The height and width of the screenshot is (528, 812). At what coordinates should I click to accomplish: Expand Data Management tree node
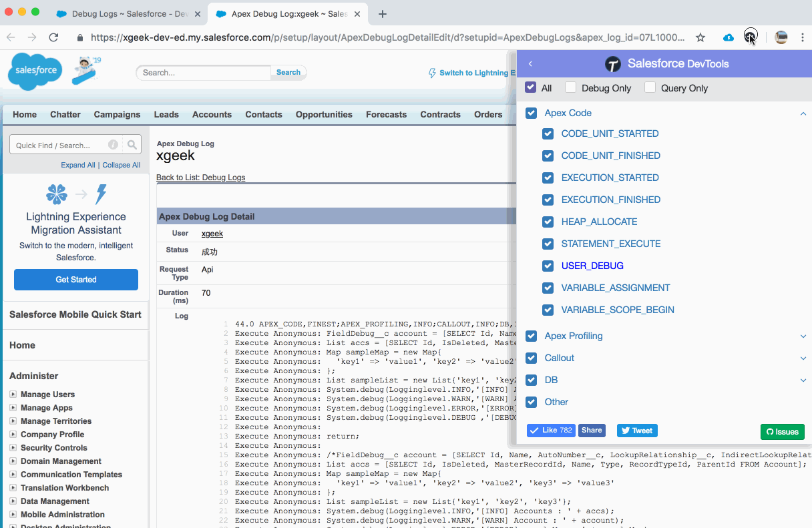13,501
